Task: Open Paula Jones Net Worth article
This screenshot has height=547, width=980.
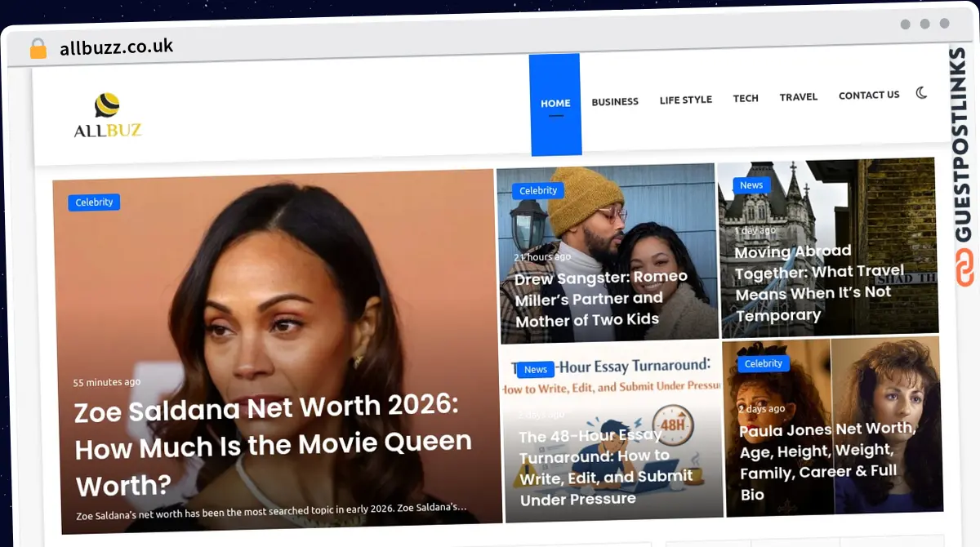Action: tap(827, 461)
